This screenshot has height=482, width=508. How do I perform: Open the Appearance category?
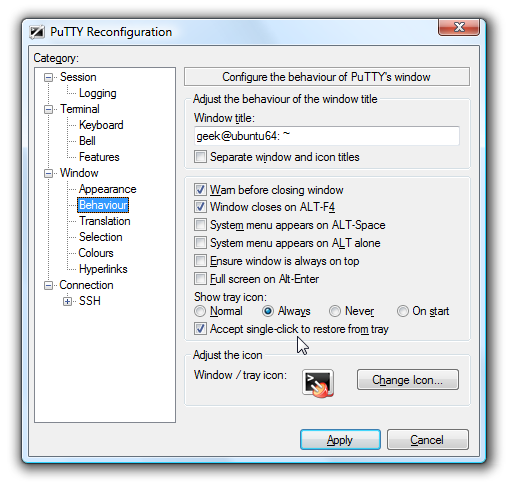point(107,189)
